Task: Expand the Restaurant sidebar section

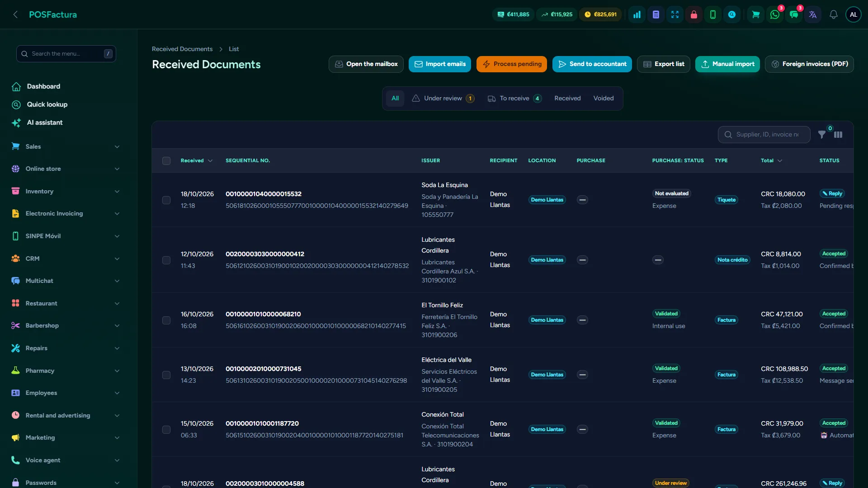Action: point(66,303)
